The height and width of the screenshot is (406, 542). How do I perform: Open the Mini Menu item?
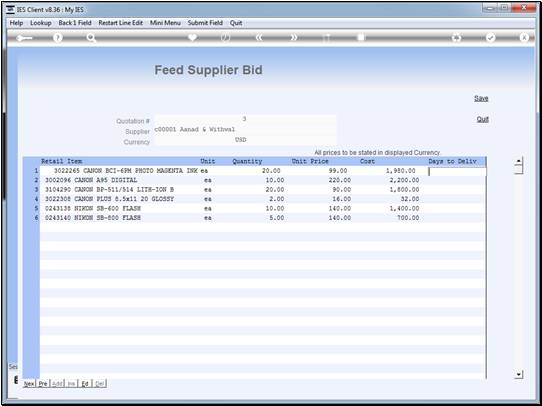pyautogui.click(x=165, y=23)
